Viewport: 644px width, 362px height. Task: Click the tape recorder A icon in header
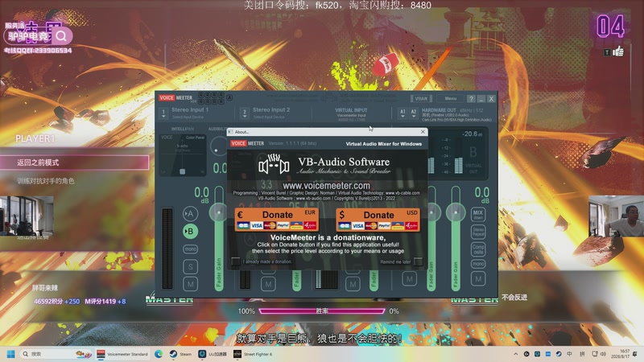coord(229,97)
